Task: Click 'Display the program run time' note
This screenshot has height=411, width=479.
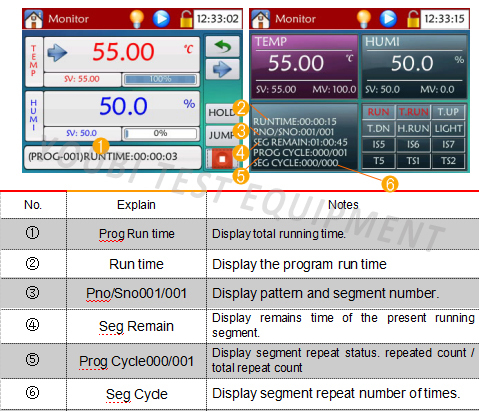Action: (x=299, y=264)
